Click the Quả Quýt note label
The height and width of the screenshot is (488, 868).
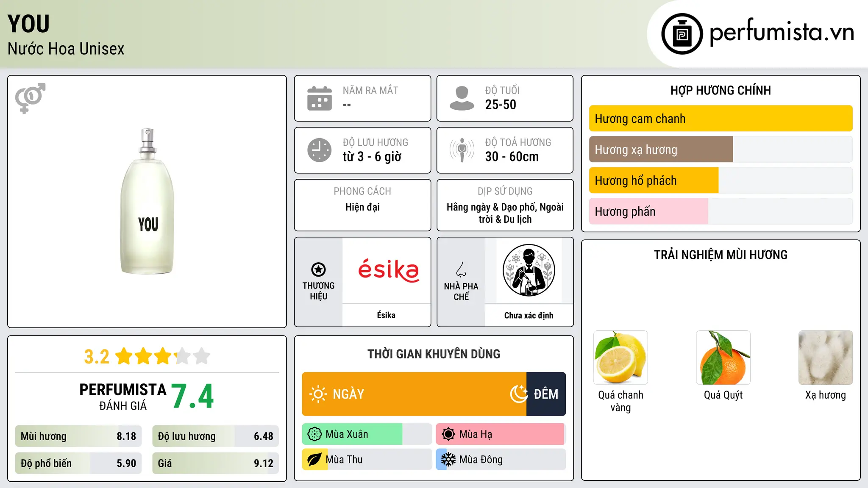pyautogui.click(x=723, y=395)
